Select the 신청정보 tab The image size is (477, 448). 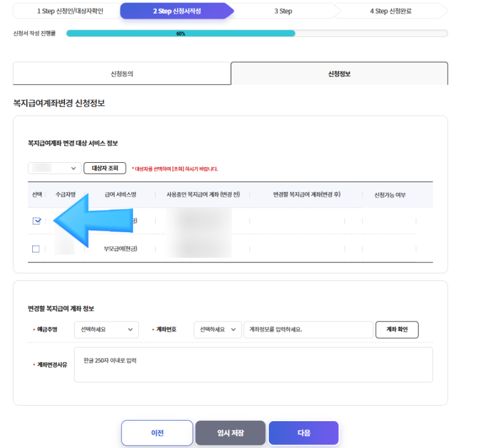click(339, 73)
